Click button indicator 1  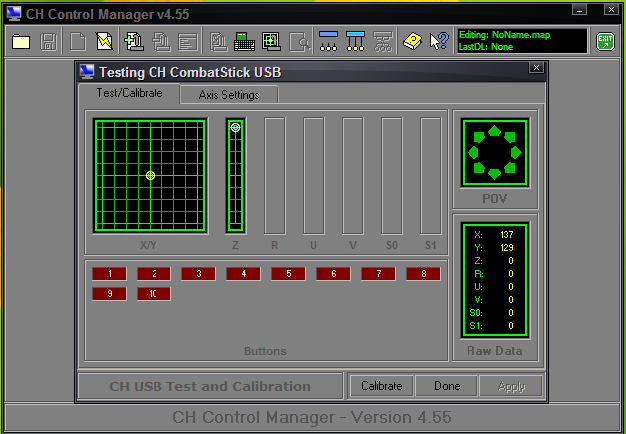pos(109,274)
